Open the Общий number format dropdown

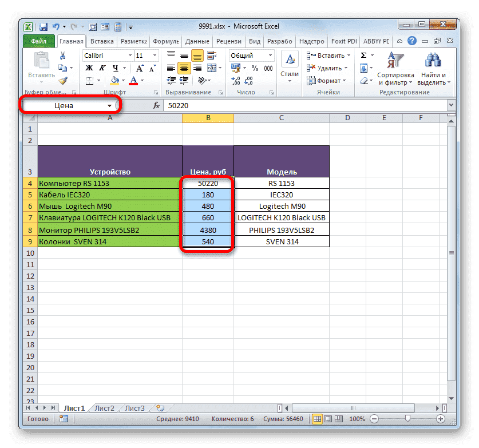(x=271, y=55)
